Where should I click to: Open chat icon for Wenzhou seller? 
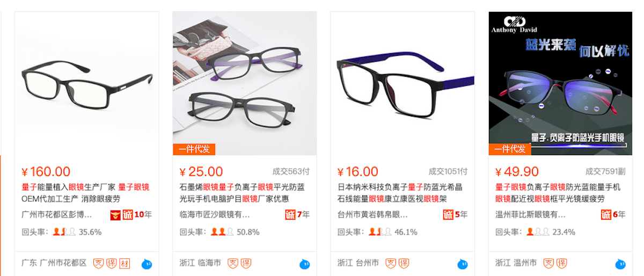620,264
